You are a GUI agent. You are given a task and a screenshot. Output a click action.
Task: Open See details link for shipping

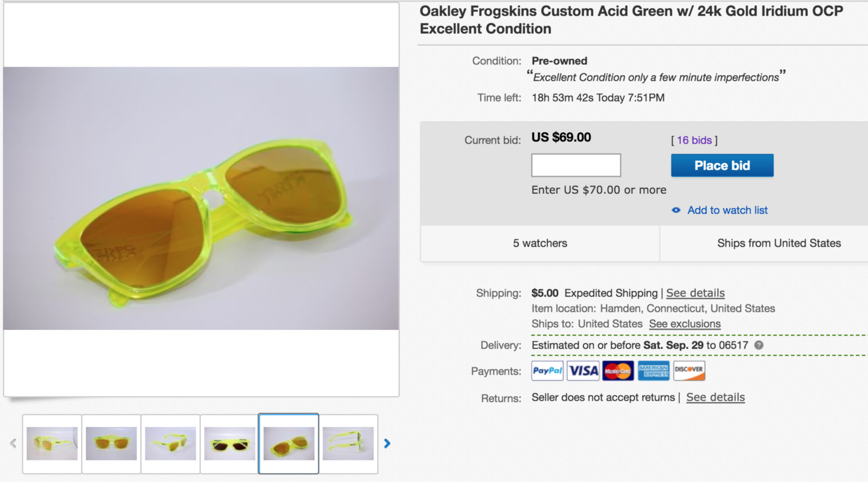(695, 293)
